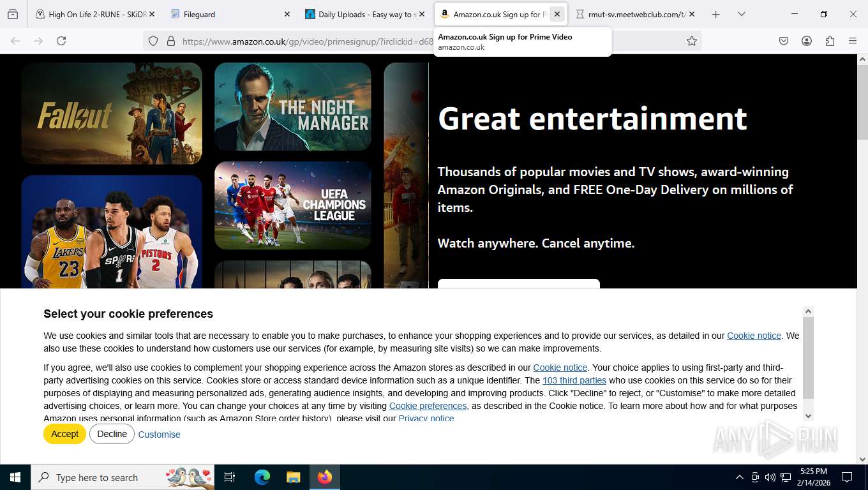This screenshot has width=868, height=490.
Task: Click page scrollbar down arrow
Action: tap(862, 459)
